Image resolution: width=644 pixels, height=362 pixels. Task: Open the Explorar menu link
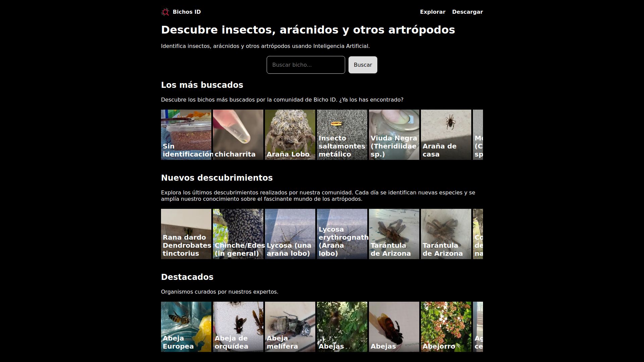[x=432, y=12]
